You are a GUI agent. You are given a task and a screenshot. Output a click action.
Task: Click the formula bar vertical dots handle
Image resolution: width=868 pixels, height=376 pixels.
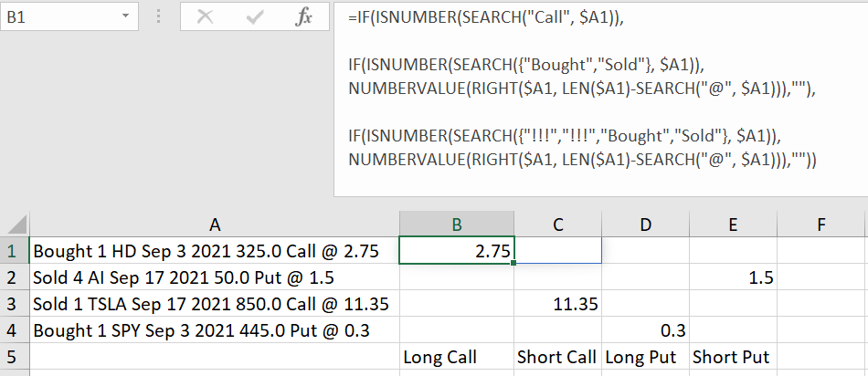click(x=159, y=16)
